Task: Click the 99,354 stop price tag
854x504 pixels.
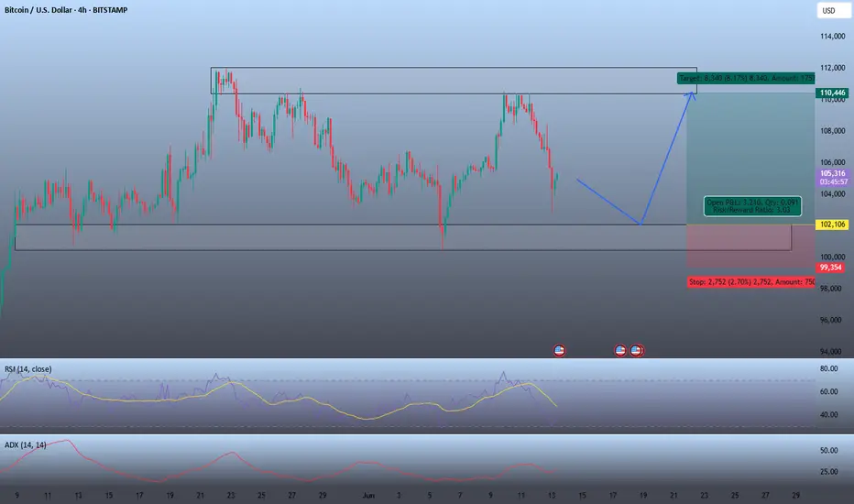Action: (830, 268)
